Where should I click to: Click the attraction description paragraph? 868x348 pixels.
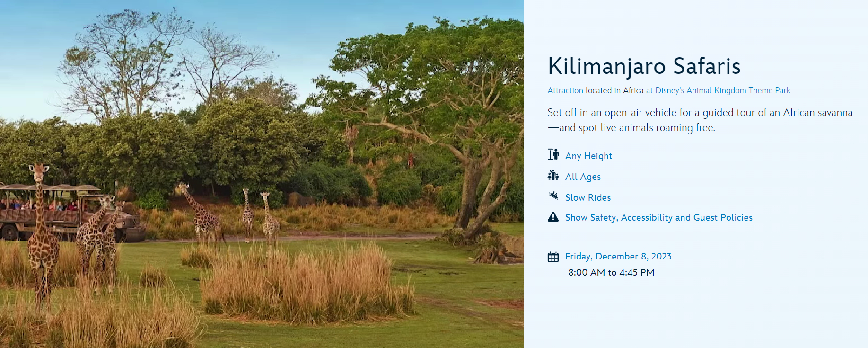[x=700, y=120]
